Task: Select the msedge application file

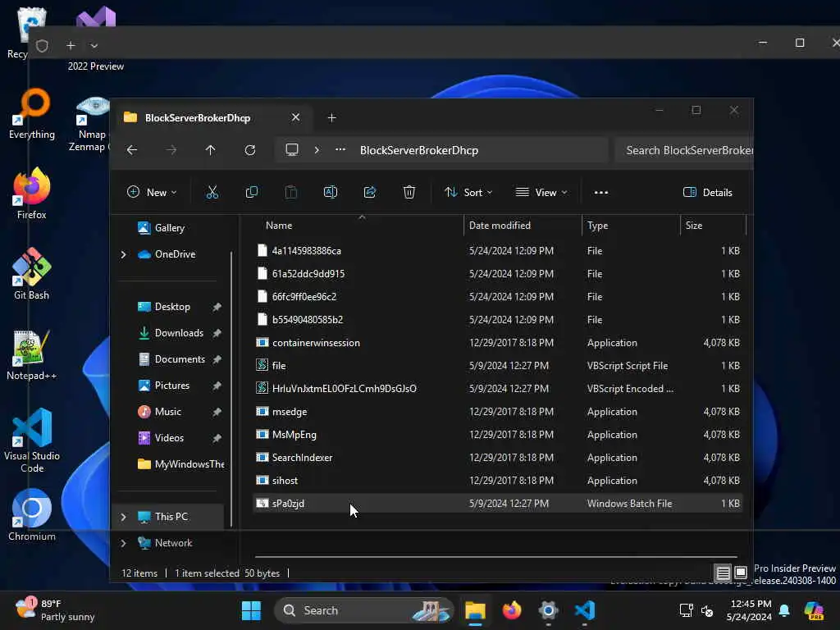Action: [498, 412]
